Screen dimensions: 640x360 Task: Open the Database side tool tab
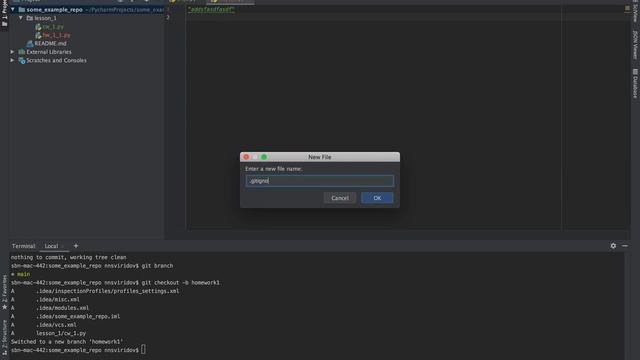pos(635,83)
